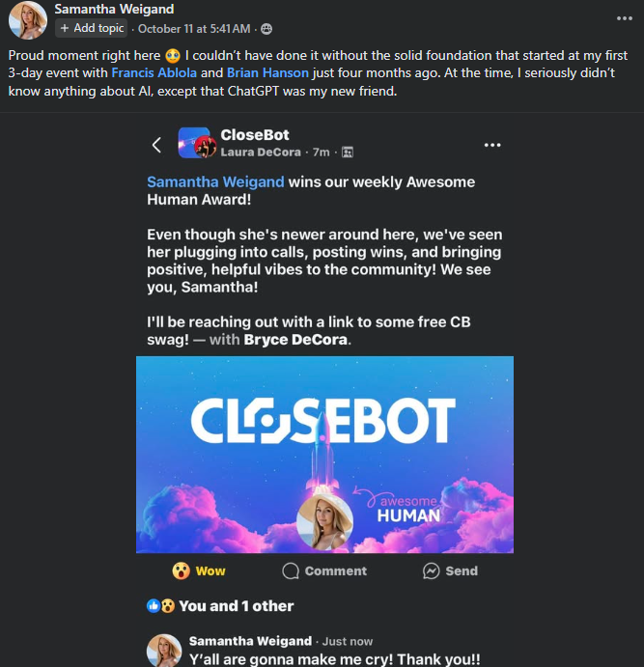Click the audience icon beside the timestamp
The width and height of the screenshot is (644, 667).
266,29
